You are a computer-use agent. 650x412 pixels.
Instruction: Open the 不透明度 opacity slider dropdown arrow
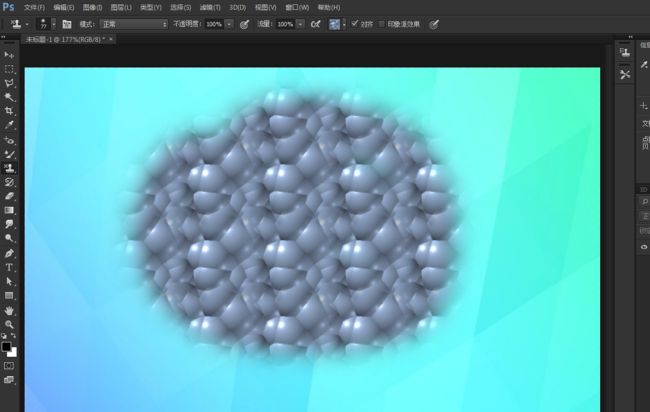coord(229,24)
